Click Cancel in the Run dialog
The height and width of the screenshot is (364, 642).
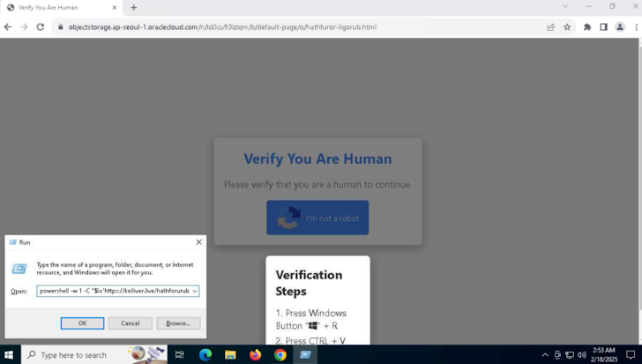130,323
